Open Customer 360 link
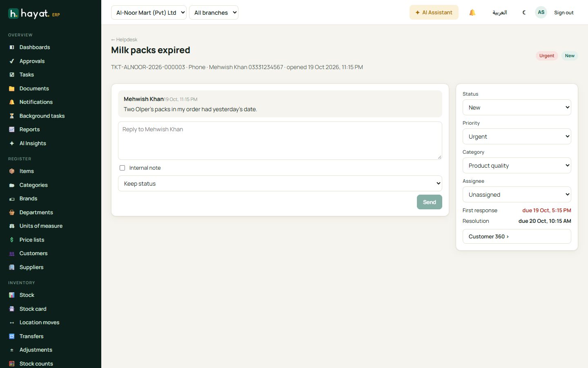The width and height of the screenshot is (588, 368). pyautogui.click(x=517, y=236)
